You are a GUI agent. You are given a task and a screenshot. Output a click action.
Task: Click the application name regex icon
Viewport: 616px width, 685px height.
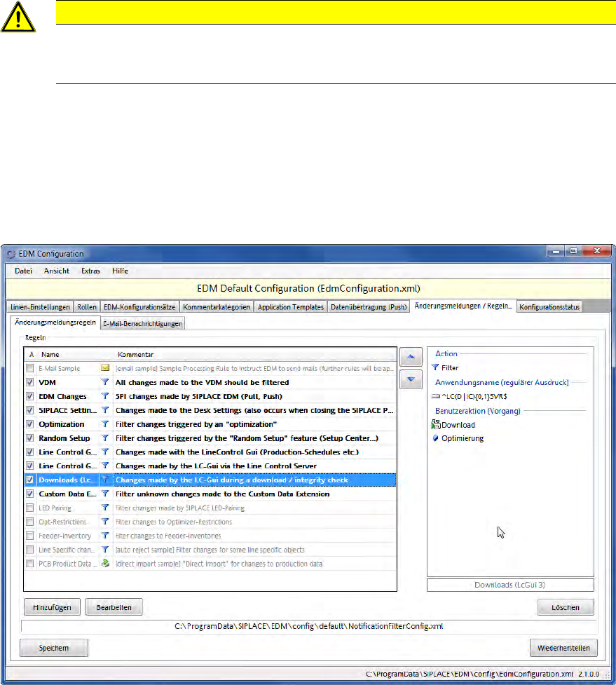436,396
